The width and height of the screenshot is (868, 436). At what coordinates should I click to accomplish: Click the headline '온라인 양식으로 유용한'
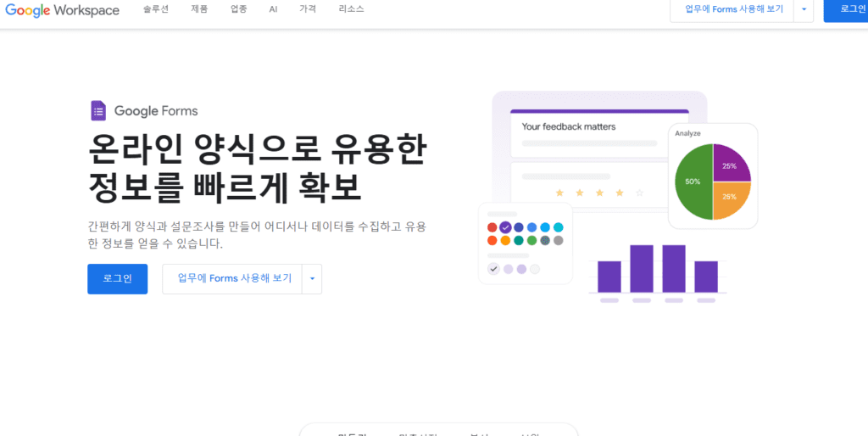click(x=258, y=148)
